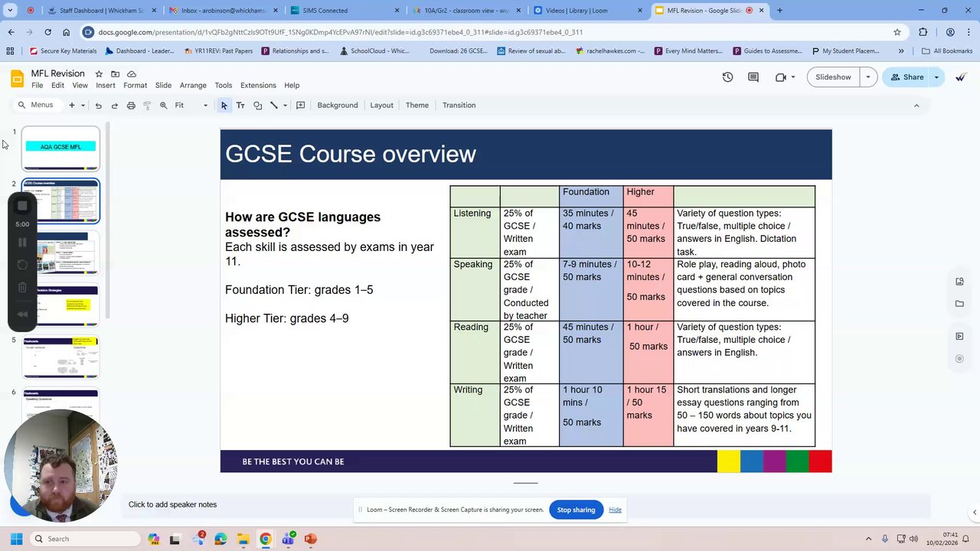Open File Explorer from the taskbar
This screenshot has width=980, height=551.
tap(243, 539)
